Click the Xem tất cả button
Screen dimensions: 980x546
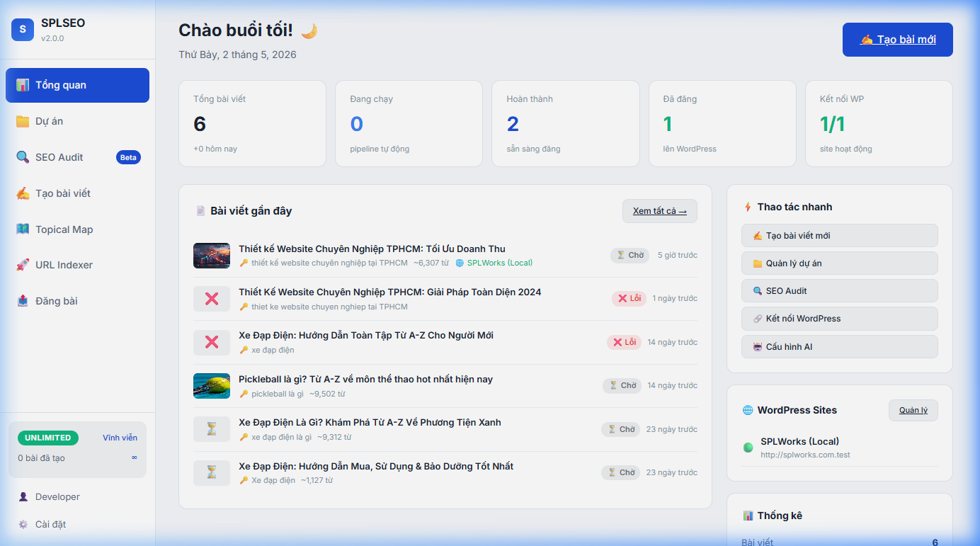(660, 211)
